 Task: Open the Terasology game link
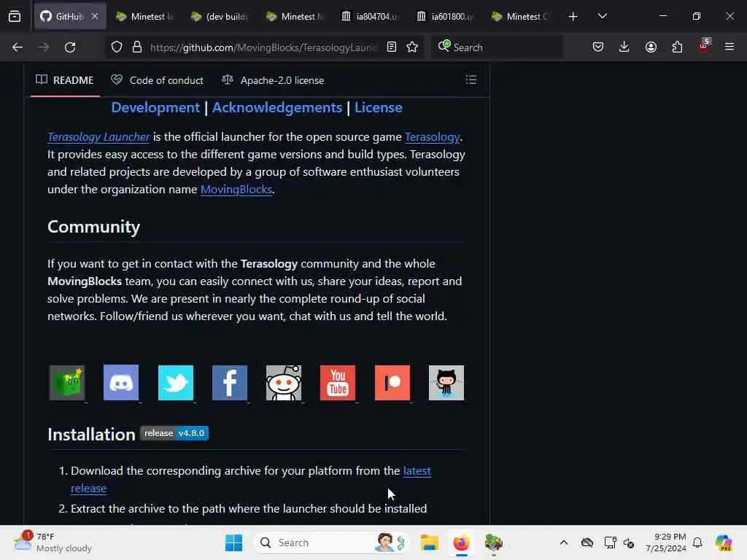pos(432,137)
